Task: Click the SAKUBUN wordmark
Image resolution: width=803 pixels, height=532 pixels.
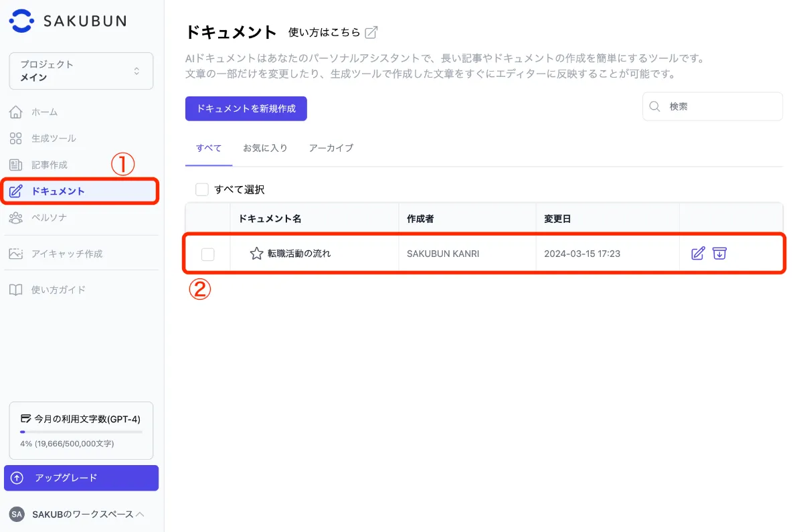Action: 85,21
